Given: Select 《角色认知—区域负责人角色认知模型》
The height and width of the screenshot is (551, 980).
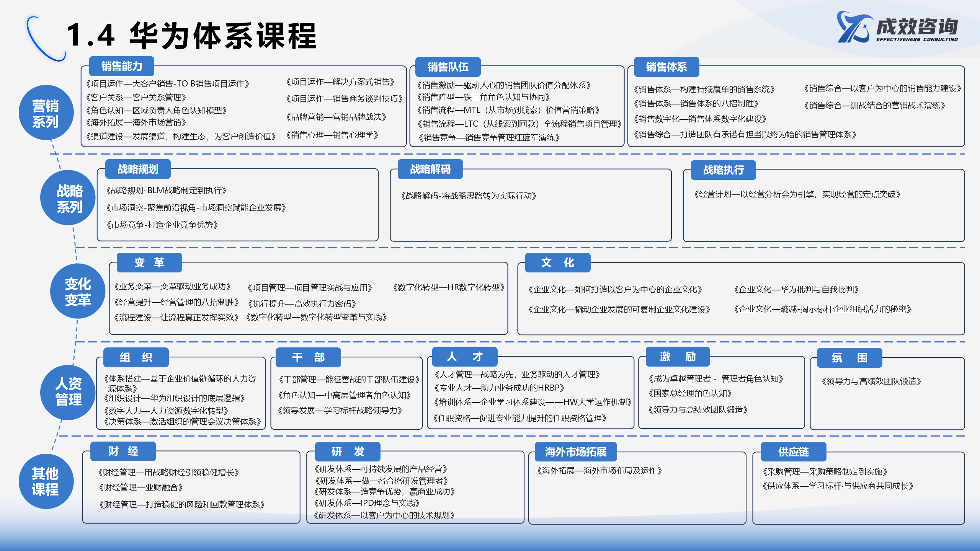Looking at the screenshot, I should click(x=157, y=111).
